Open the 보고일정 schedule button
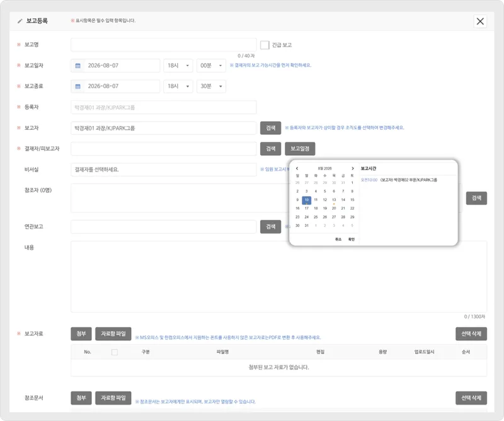 click(300, 149)
